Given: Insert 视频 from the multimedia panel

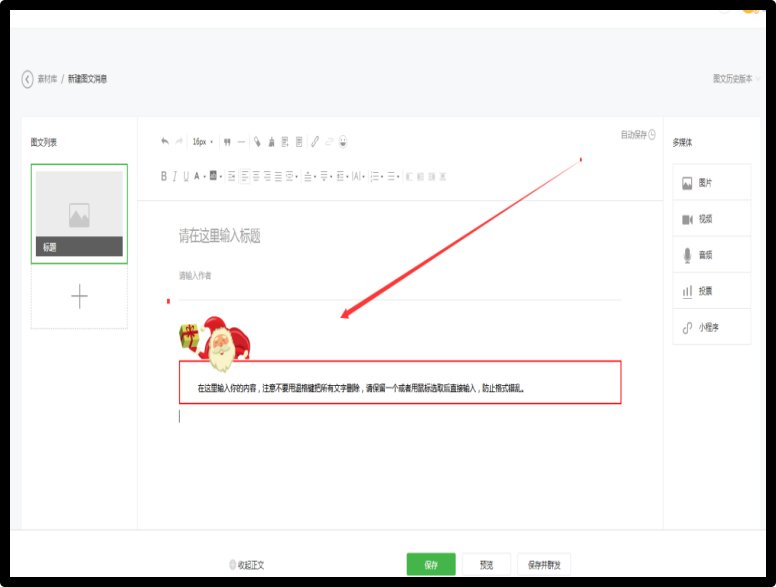Looking at the screenshot, I should coord(712,219).
